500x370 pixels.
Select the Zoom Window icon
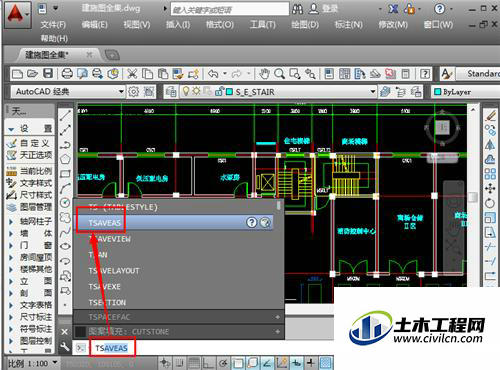coord(295,74)
